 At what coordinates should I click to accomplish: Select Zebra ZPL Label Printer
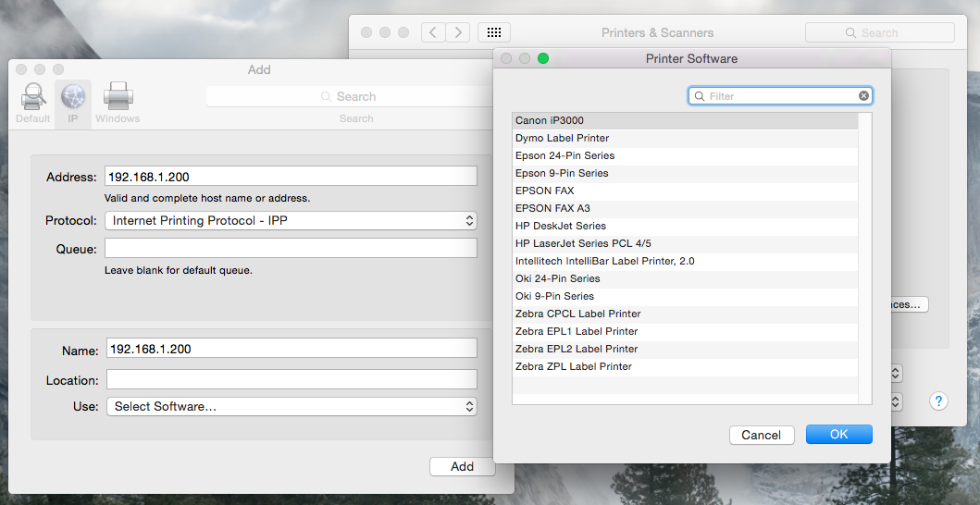click(685, 366)
